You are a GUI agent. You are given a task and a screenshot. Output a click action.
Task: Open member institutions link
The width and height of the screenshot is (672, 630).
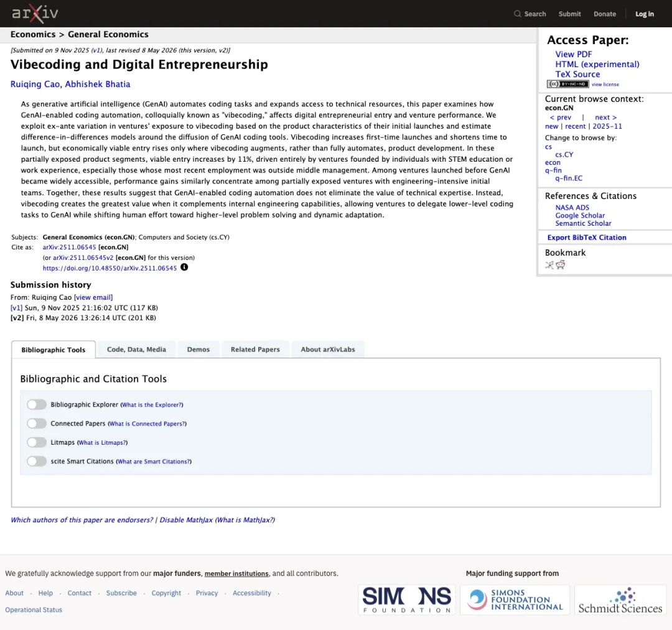tap(236, 573)
